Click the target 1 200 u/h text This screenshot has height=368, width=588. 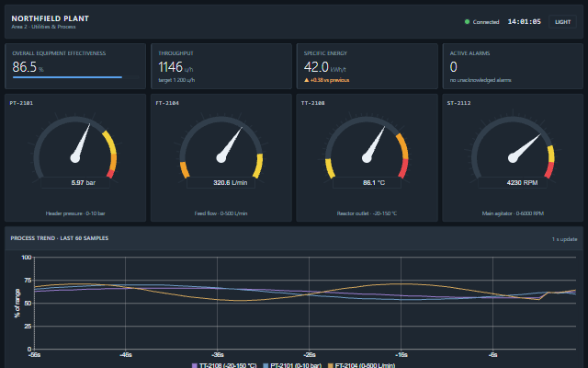coord(176,80)
